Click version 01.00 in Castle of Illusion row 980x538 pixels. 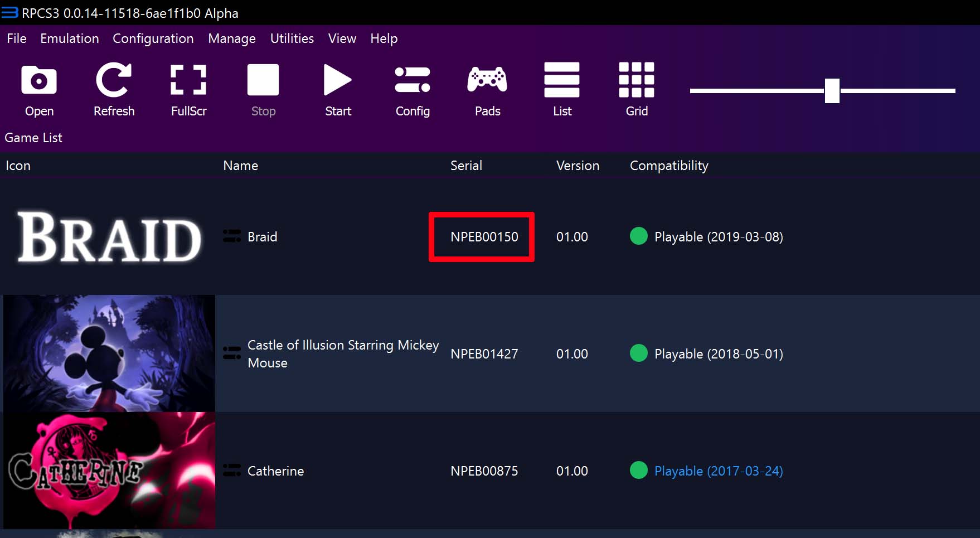pos(572,354)
